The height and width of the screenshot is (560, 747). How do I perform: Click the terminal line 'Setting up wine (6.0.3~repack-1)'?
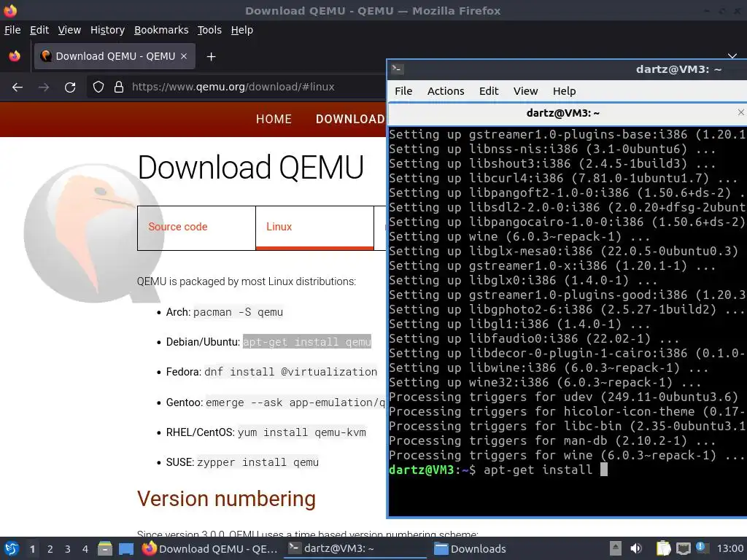[519, 237]
